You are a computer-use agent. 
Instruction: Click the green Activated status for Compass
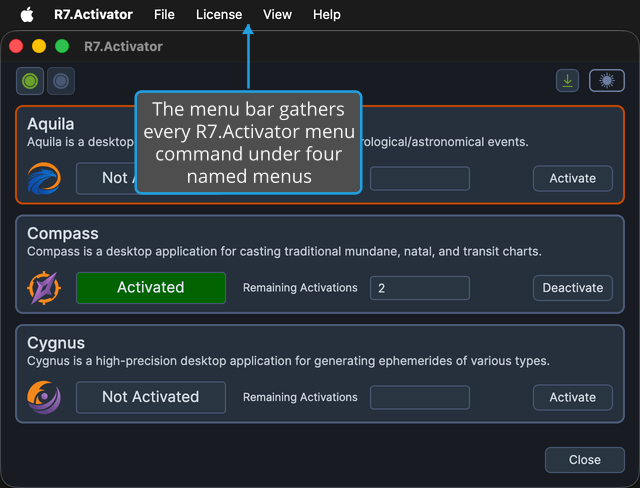click(151, 288)
